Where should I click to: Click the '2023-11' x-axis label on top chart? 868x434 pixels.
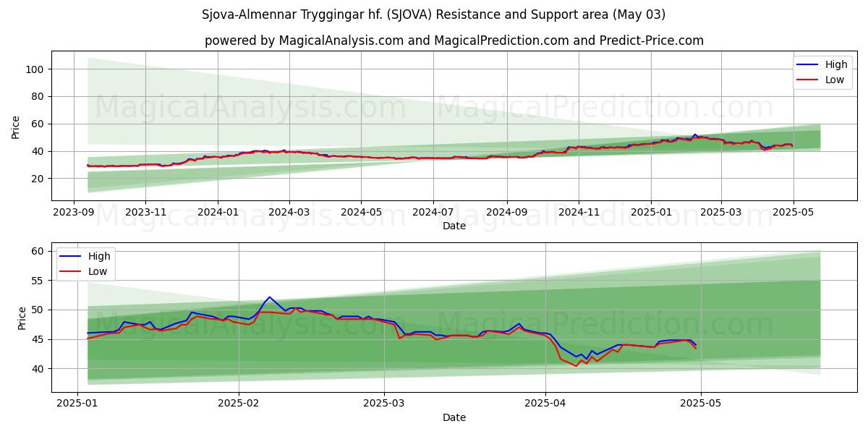pos(145,213)
